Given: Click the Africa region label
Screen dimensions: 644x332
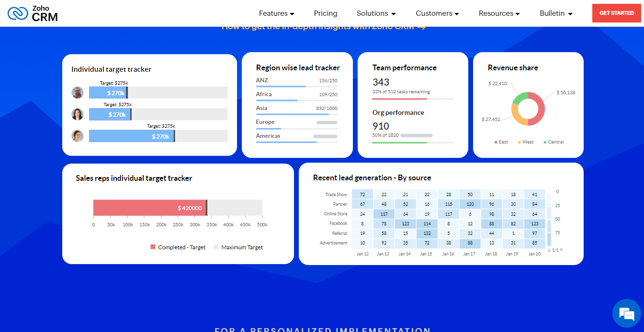Looking at the screenshot, I should click(264, 94).
